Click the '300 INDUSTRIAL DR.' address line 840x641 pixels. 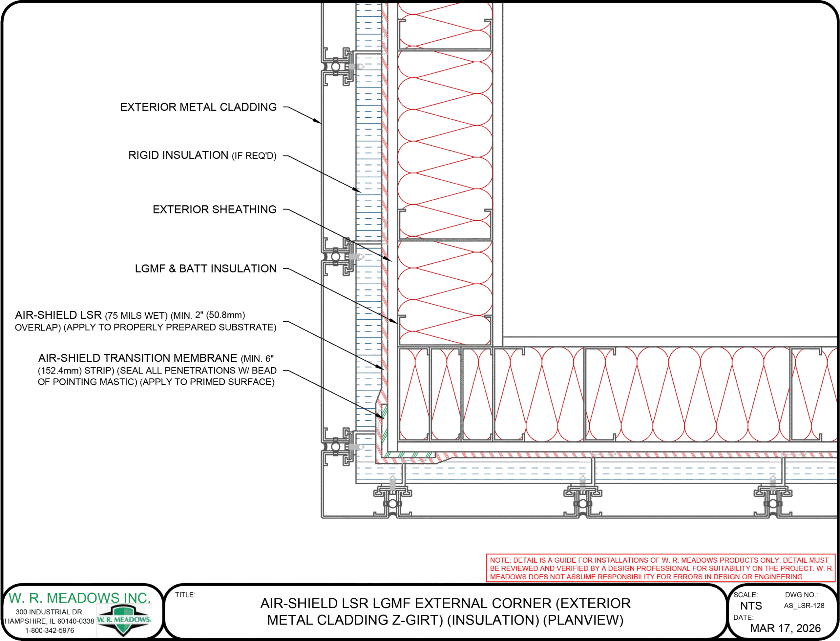[x=50, y=612]
